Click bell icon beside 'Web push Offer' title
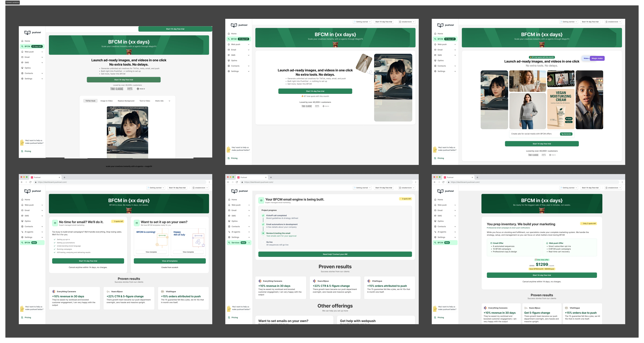This screenshot has height=343, width=644. tap(547, 243)
